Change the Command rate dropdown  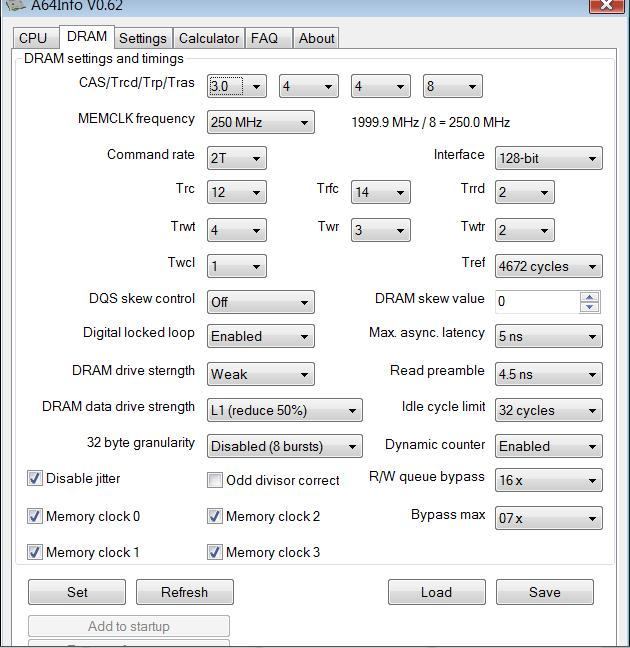[x=237, y=158]
